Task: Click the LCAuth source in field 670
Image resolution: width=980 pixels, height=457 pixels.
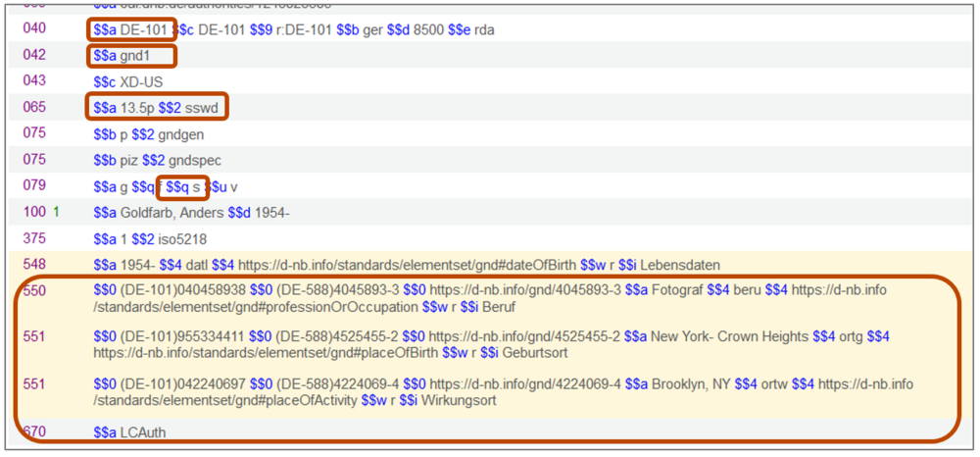Action: (x=143, y=432)
